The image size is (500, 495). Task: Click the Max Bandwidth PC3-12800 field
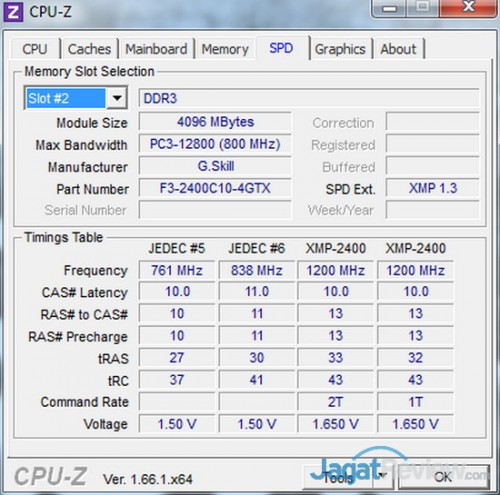pos(215,144)
